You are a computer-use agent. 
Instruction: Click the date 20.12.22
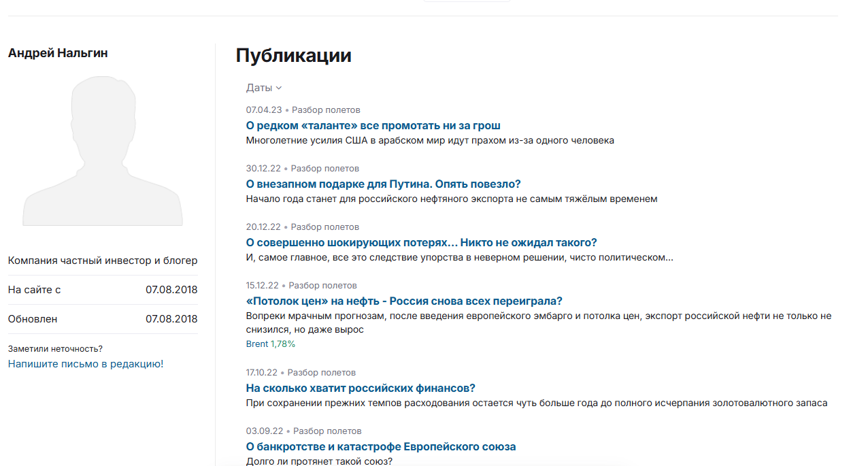point(263,227)
